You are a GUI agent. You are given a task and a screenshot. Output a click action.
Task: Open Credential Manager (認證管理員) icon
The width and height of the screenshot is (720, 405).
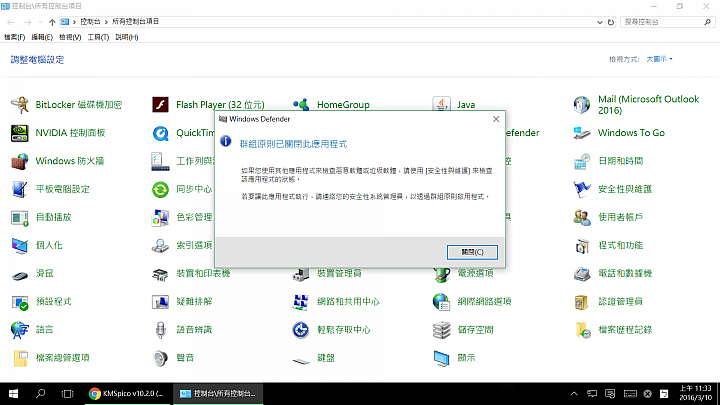[582, 302]
